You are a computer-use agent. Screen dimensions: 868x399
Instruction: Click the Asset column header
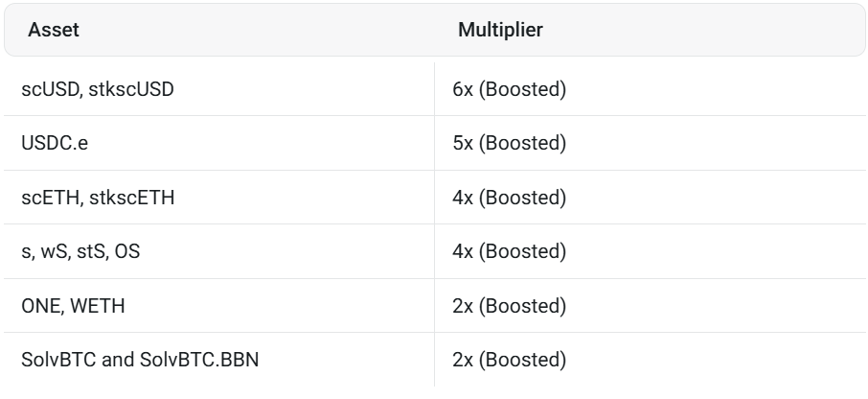coord(54,30)
